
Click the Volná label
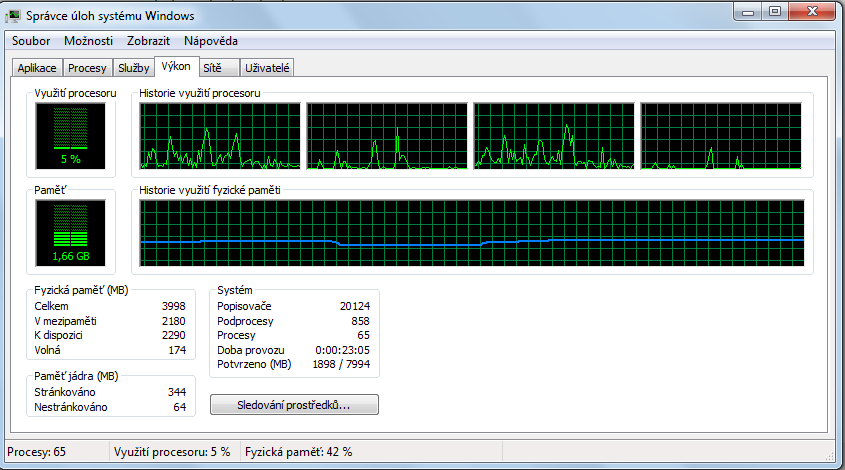click(47, 350)
